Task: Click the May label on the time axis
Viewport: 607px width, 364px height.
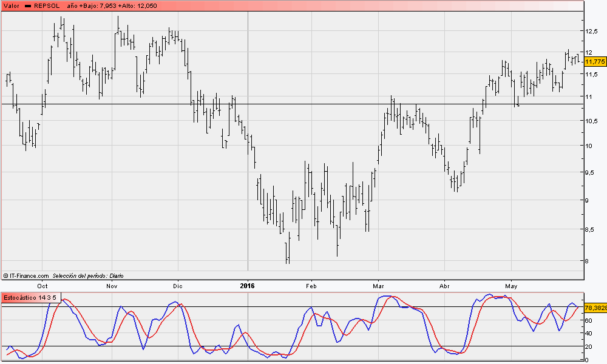Action: coord(511,285)
